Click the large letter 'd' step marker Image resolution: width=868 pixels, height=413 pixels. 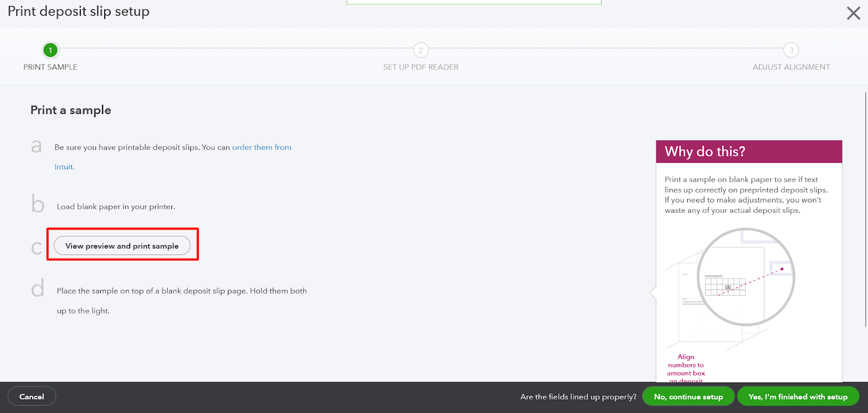coord(37,289)
